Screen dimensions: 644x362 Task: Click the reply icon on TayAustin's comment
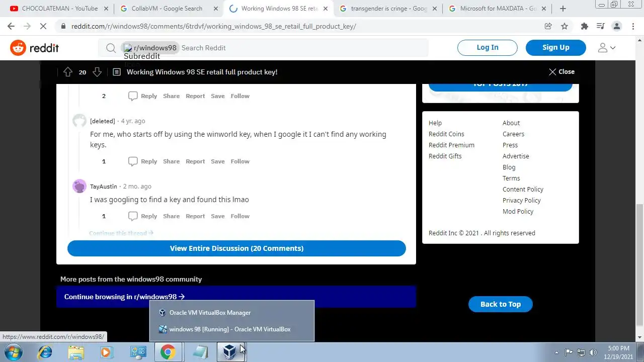coord(133,216)
